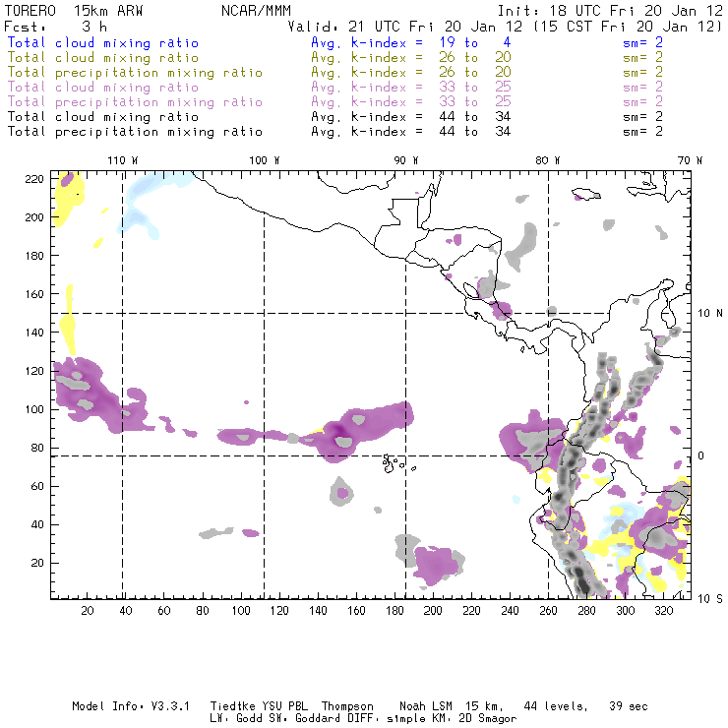Click the 'Model Info: V3.3.1' text
Image resolution: width=728 pixels, height=728 pixels.
click(131, 706)
